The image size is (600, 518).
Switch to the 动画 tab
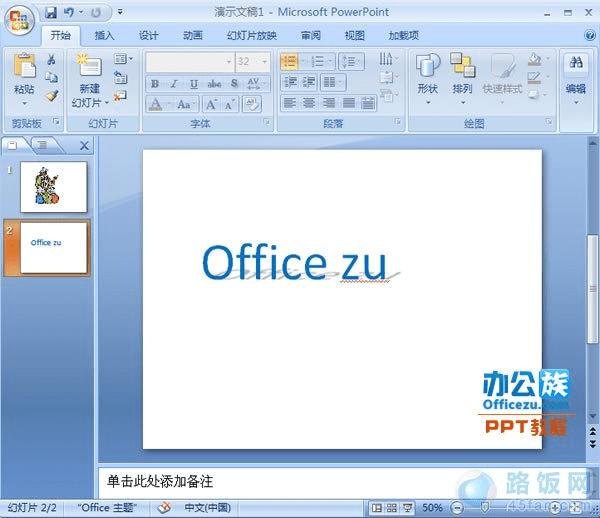point(192,36)
